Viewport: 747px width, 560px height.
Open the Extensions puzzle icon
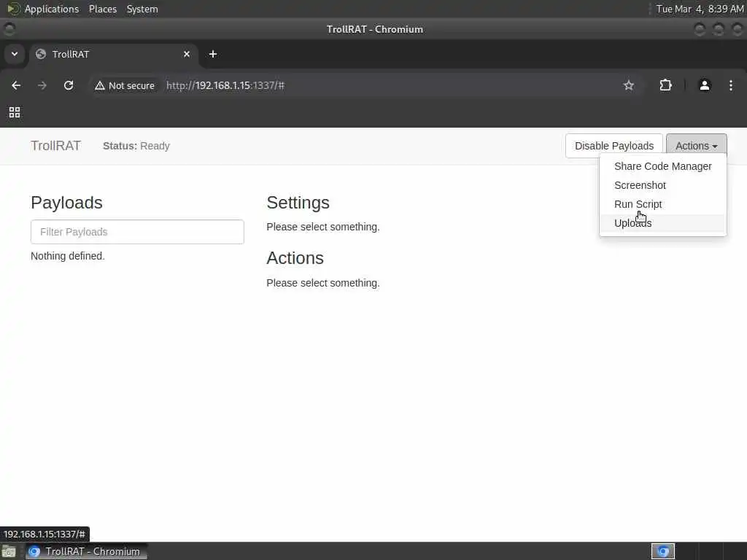665,85
